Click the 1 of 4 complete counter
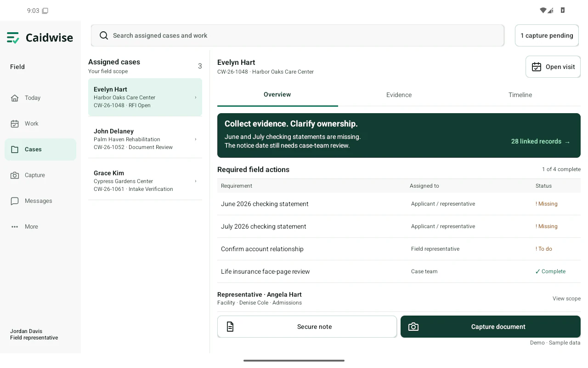The width and height of the screenshot is (588, 368). [x=561, y=169]
